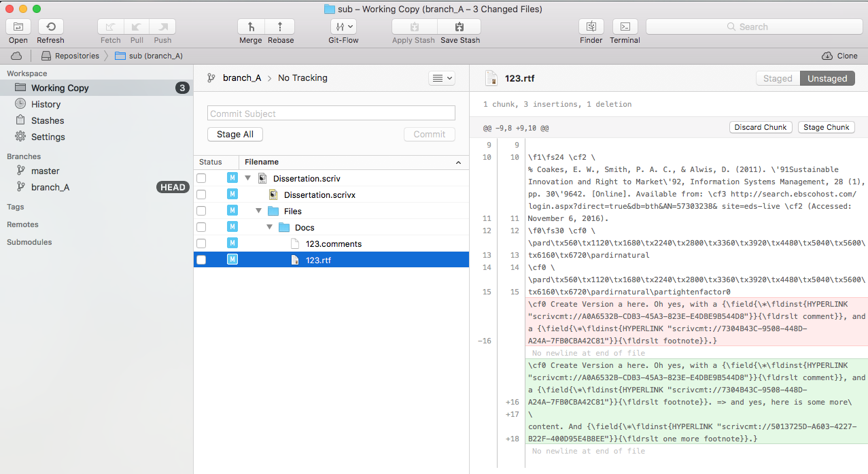Check the stage box for 123.rtf

(x=201, y=260)
